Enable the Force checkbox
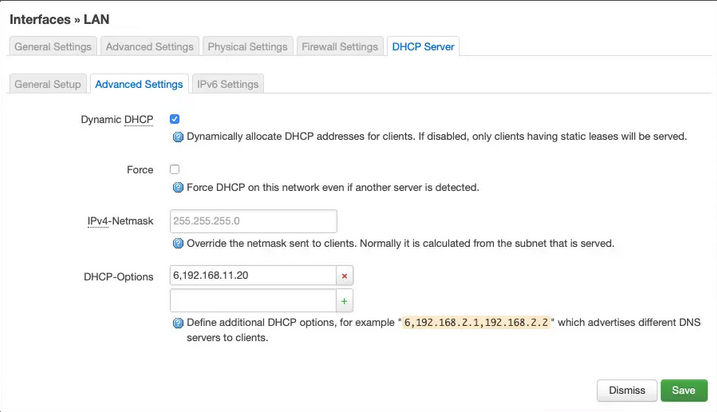Image resolution: width=717 pixels, height=412 pixels. [175, 170]
